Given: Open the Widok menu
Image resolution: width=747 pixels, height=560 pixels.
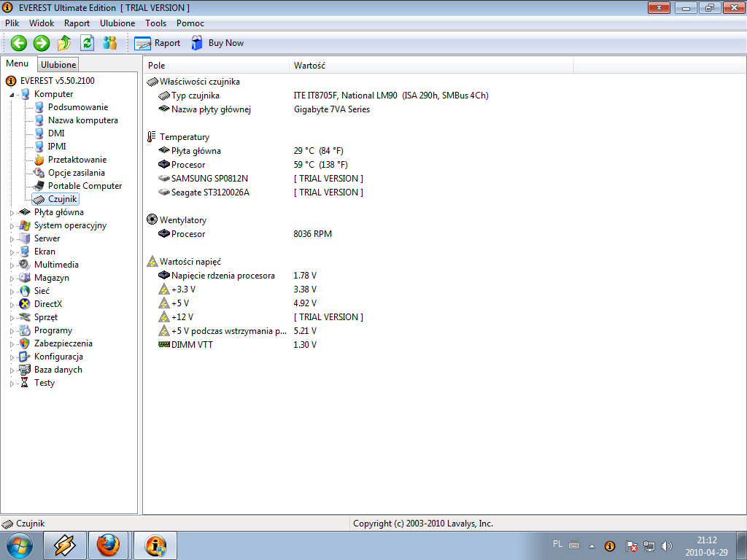Looking at the screenshot, I should [x=42, y=23].
